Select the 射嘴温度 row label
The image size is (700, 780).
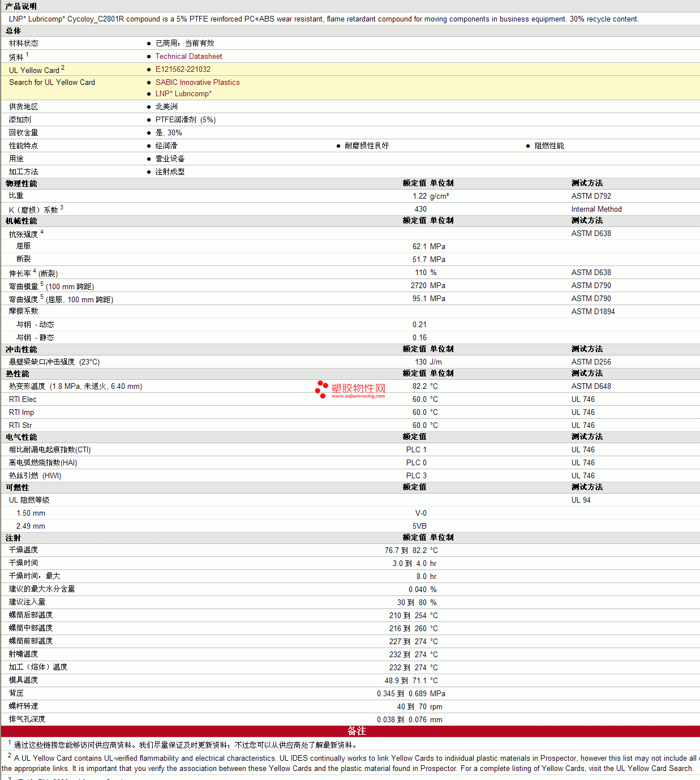tap(24, 654)
